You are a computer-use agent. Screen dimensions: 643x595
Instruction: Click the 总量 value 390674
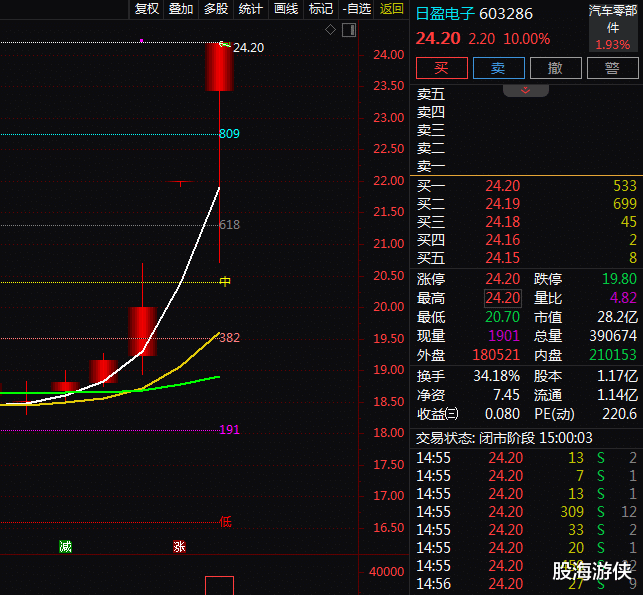coord(613,336)
